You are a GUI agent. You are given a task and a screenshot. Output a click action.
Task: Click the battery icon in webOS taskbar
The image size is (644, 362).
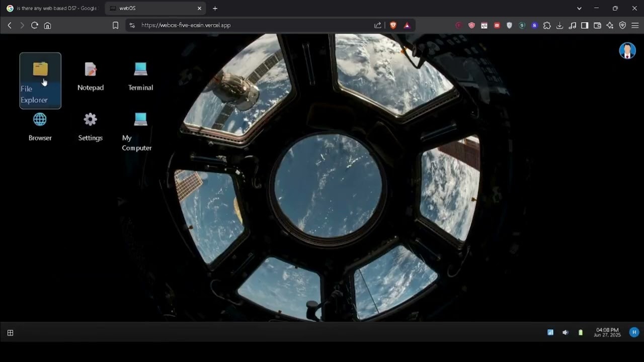tap(581, 332)
